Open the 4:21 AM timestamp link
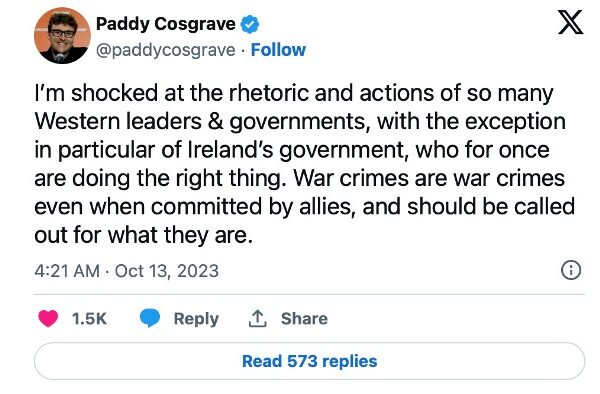The height and width of the screenshot is (394, 600). point(67,271)
